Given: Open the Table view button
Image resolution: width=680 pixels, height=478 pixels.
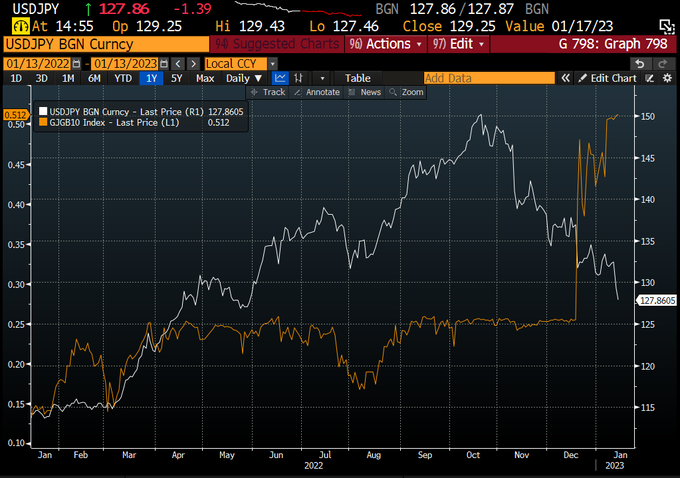Looking at the screenshot, I should click(358, 78).
